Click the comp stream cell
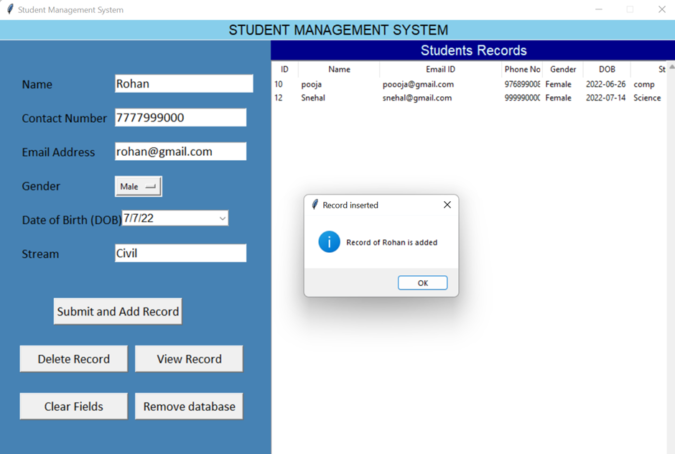Image resolution: width=675 pixels, height=454 pixels. pos(644,85)
